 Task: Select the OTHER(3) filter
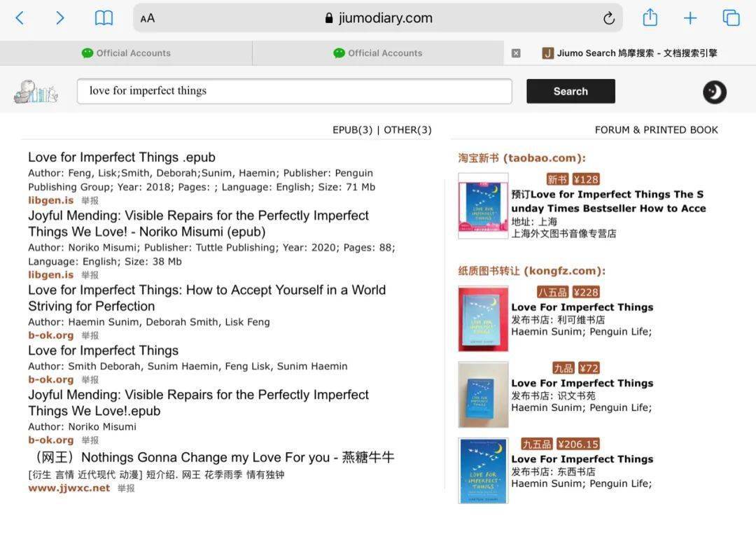coord(407,129)
